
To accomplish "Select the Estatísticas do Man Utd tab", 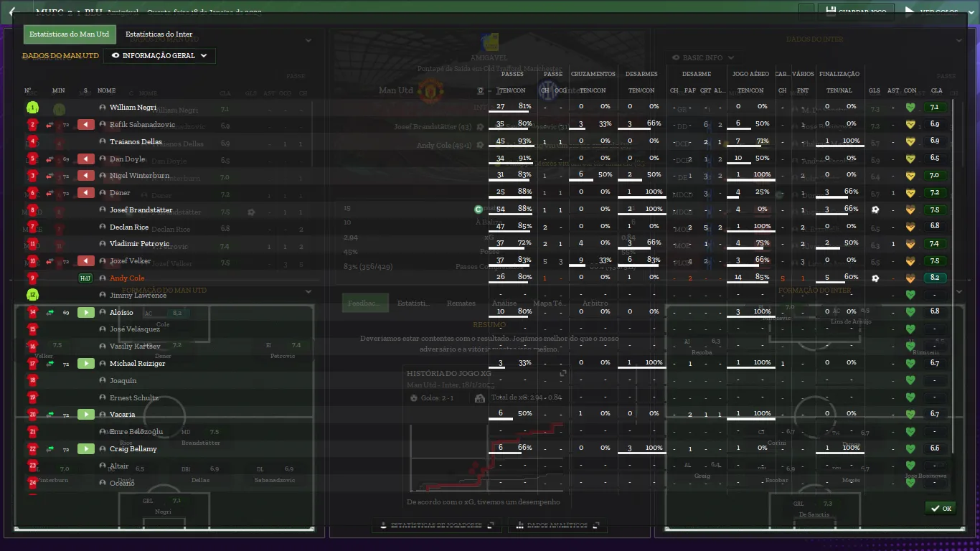I will pyautogui.click(x=69, y=34).
